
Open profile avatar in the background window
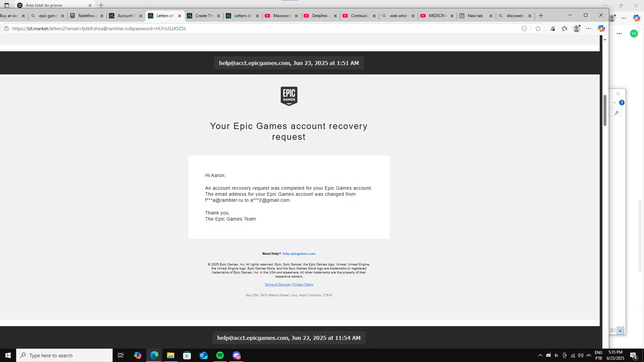coord(612,18)
